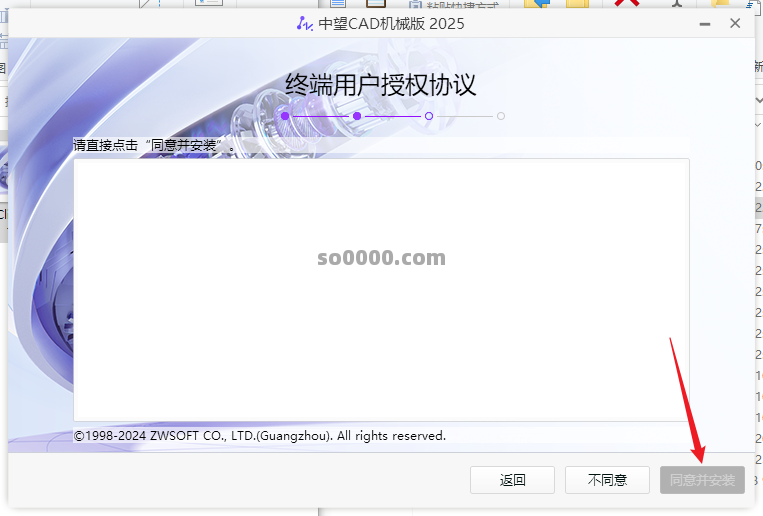
Task: Click the 终端用户授权协议 heading
Action: pyautogui.click(x=381, y=85)
